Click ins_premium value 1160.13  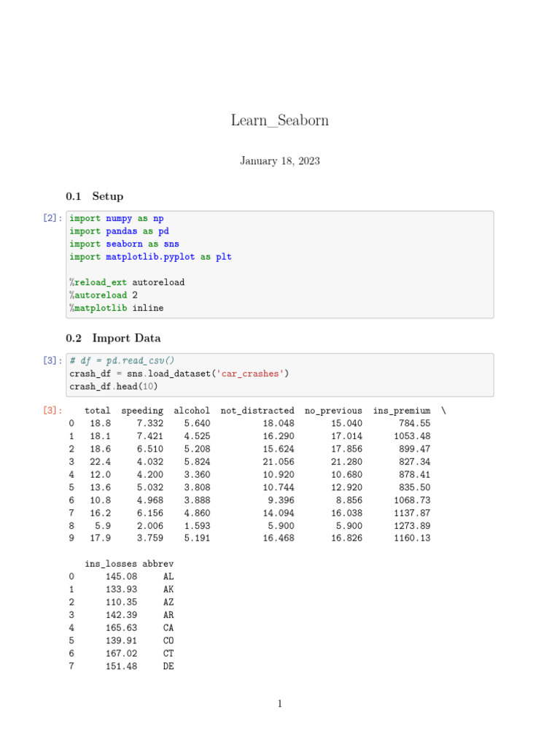(412, 538)
